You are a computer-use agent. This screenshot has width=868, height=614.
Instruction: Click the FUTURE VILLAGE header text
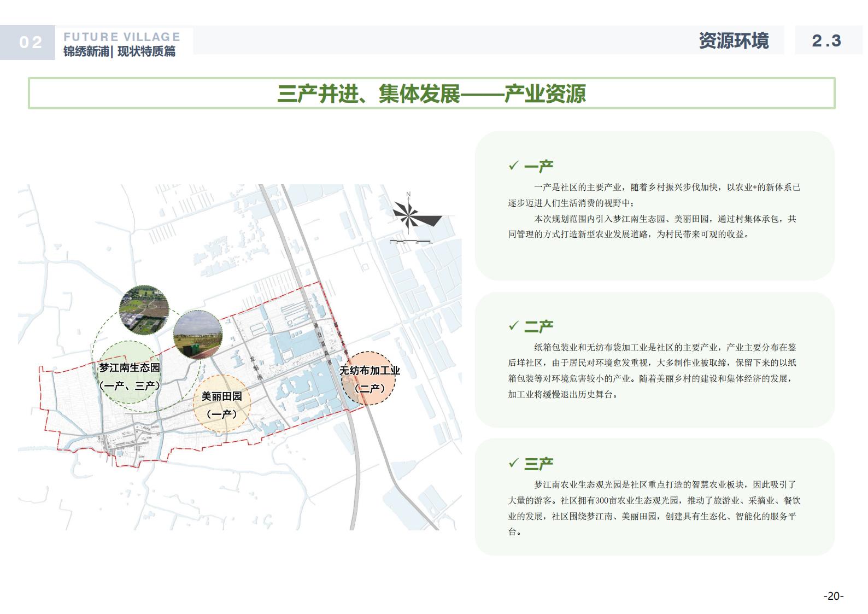[x=122, y=37]
